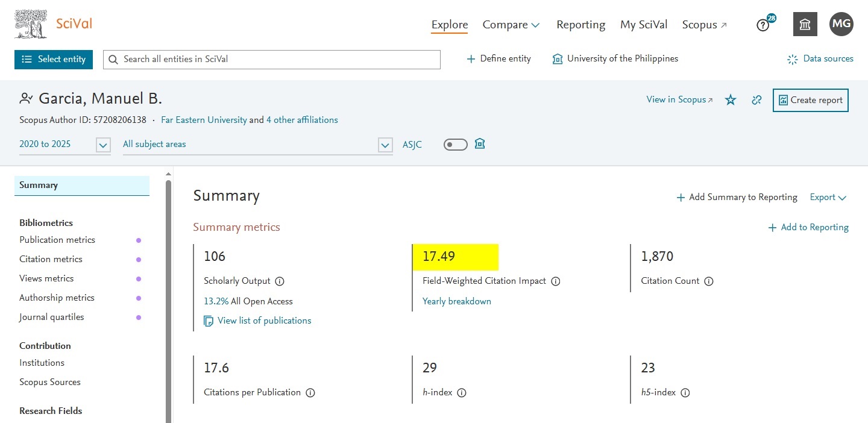Open the Scholarly Output info tooltip icon

coord(279,281)
